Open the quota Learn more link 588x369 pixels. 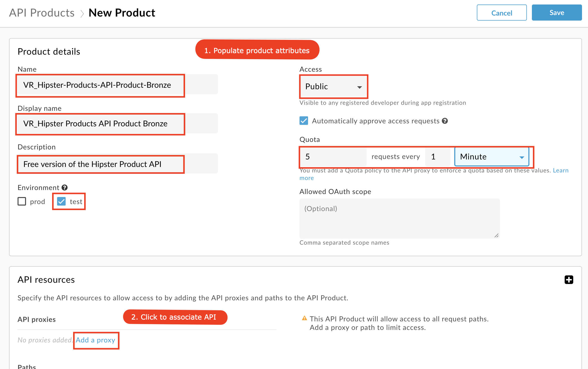[x=561, y=170]
